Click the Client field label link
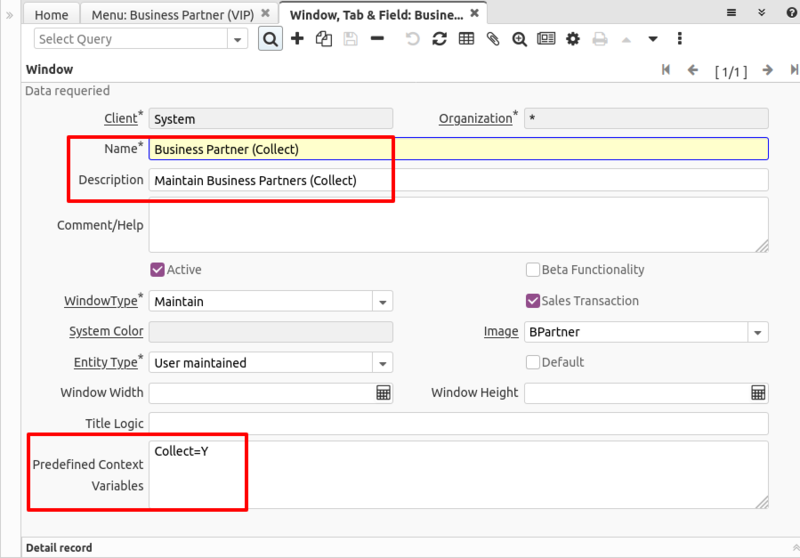The image size is (800, 558). [x=121, y=119]
